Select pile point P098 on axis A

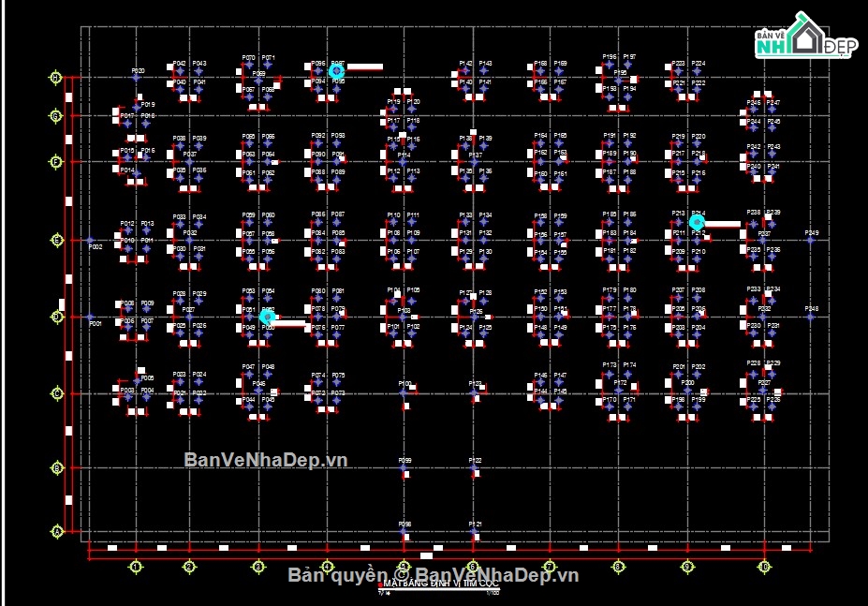(404, 532)
